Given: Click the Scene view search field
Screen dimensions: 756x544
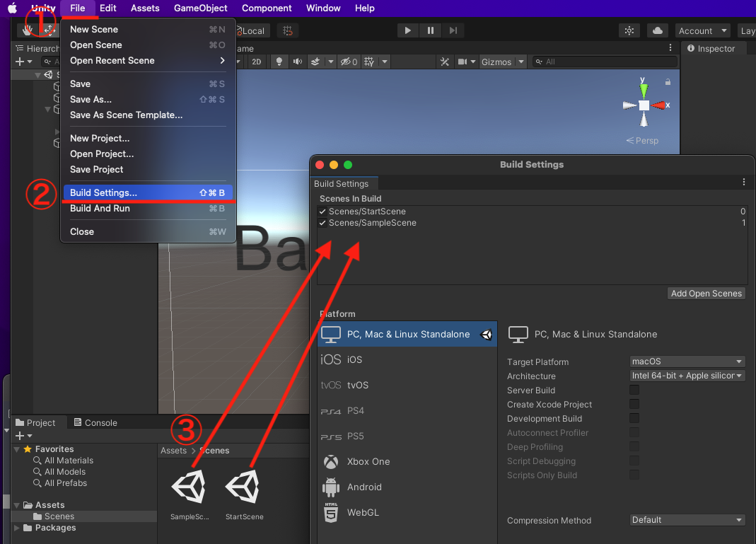Looking at the screenshot, I should point(605,62).
